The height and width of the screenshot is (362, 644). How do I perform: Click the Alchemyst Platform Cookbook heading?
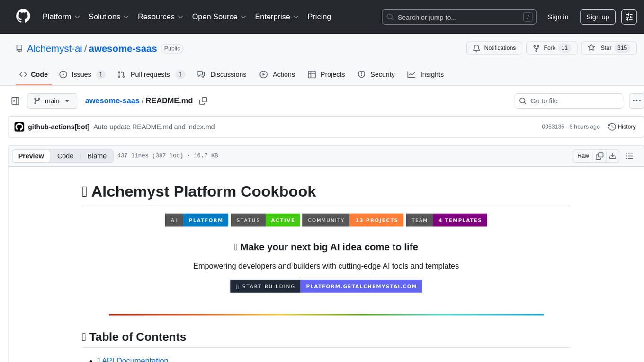click(x=199, y=191)
